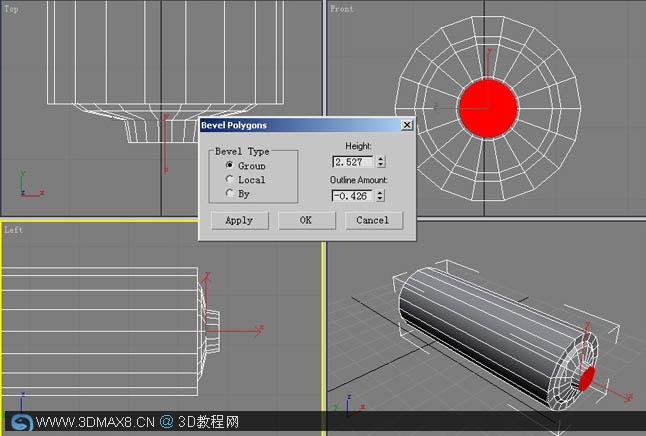Click the Bevel Type group label

pos(242,152)
